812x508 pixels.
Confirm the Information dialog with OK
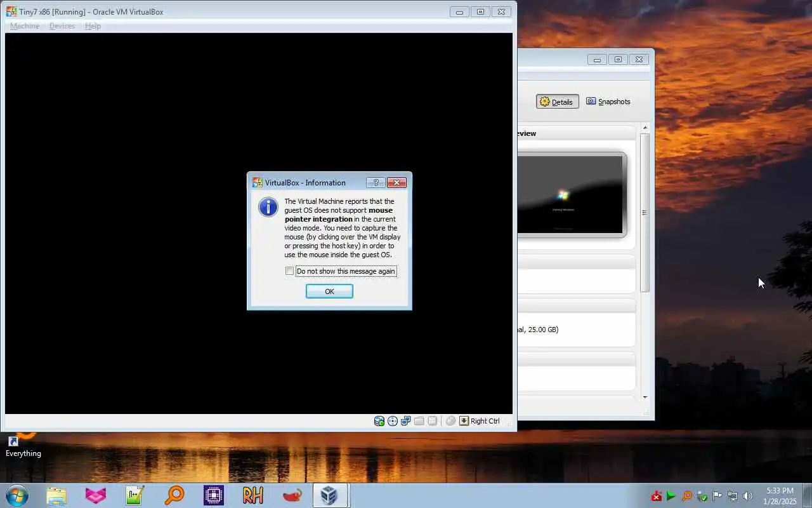(x=329, y=291)
